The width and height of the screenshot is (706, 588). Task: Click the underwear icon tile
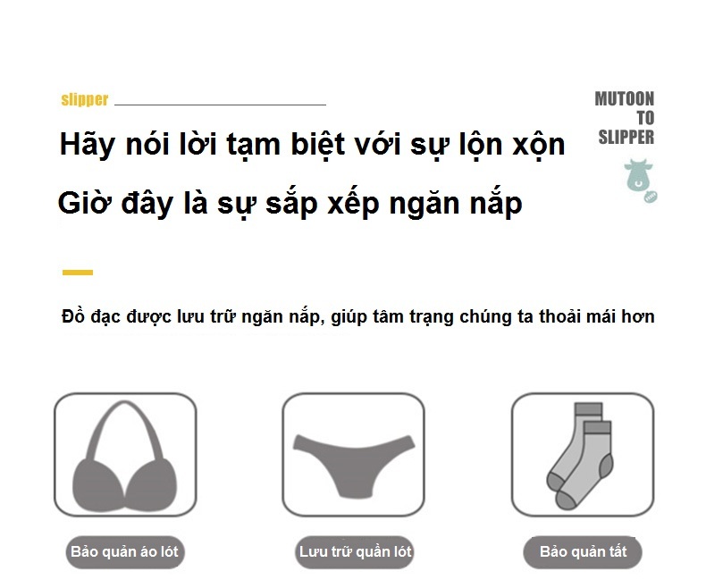click(x=354, y=455)
